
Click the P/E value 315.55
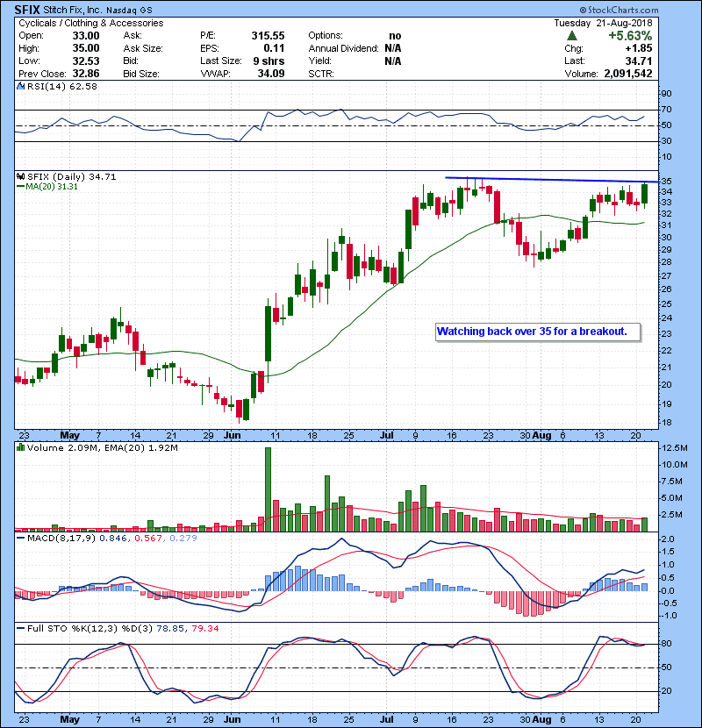point(268,36)
